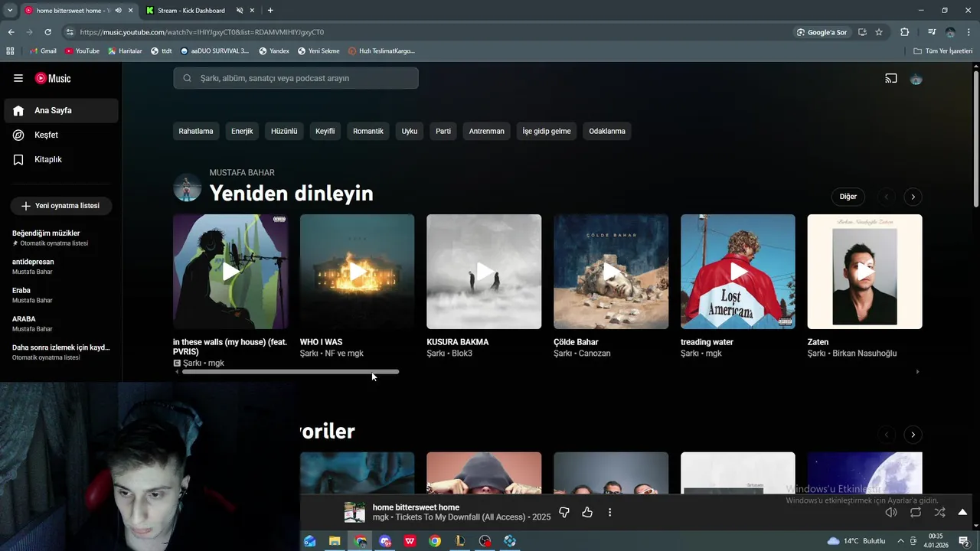The height and width of the screenshot is (551, 980).
Task: Open Discord from the taskbar
Action: click(385, 541)
